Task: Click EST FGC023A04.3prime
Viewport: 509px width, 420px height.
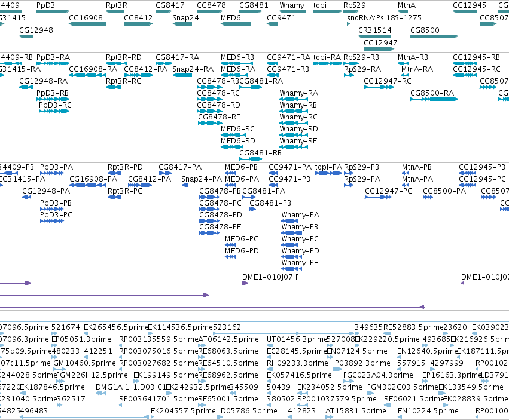Action: pyautogui.click(x=348, y=381)
